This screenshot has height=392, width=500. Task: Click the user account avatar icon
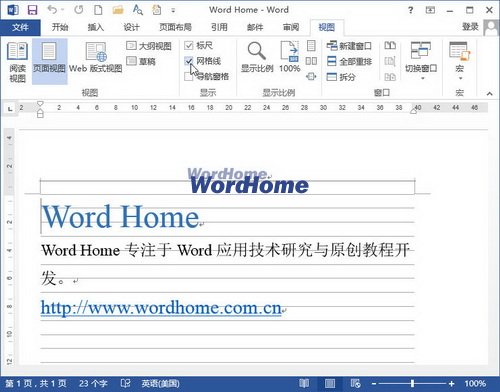click(492, 27)
